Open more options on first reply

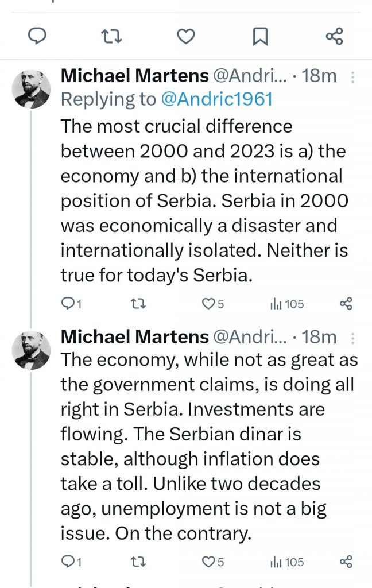click(352, 76)
